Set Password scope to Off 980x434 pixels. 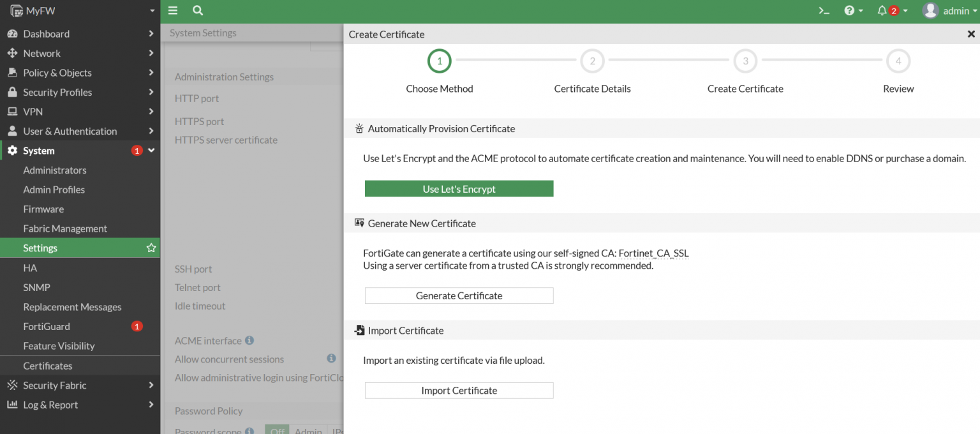(276, 431)
